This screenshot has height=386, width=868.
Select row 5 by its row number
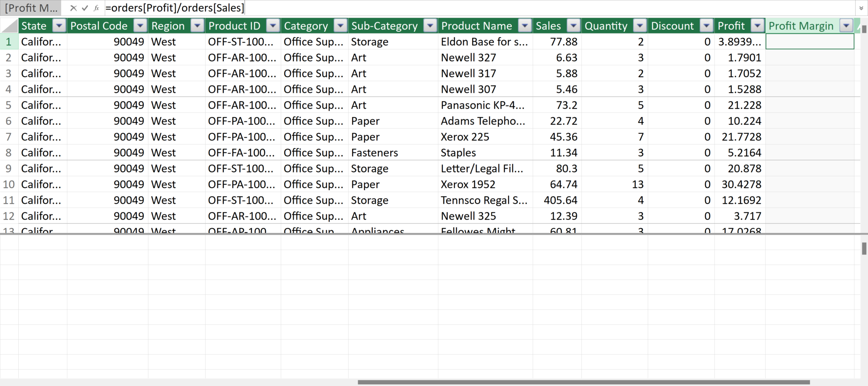[8, 105]
